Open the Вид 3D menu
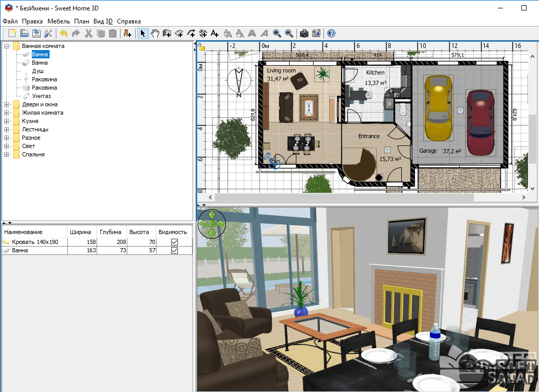The height and width of the screenshot is (392, 539). pos(103,21)
